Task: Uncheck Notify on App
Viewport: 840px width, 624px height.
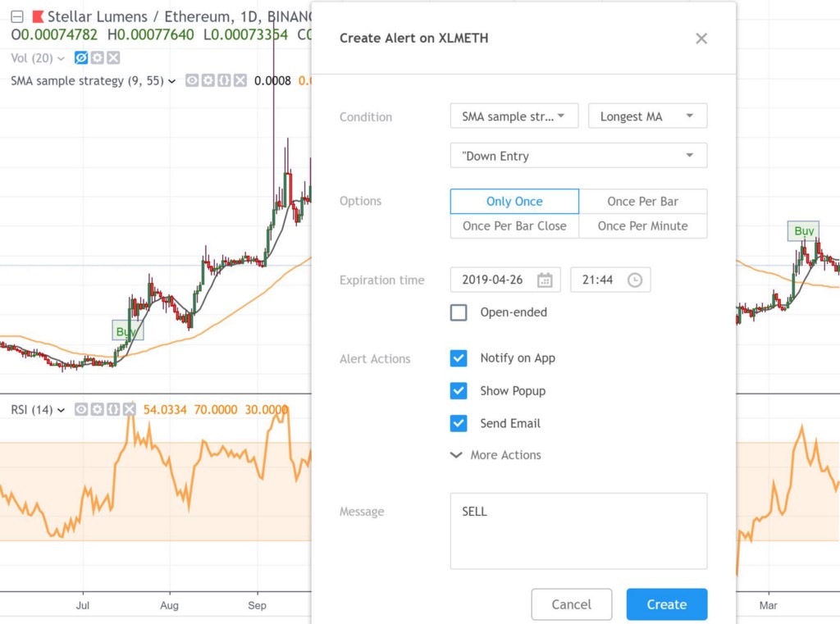Action: tap(459, 358)
